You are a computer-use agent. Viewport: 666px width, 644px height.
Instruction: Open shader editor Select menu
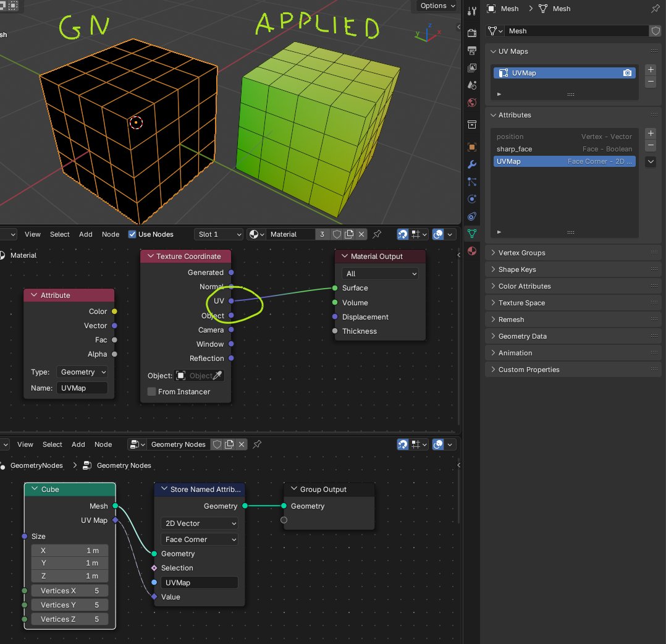59,234
